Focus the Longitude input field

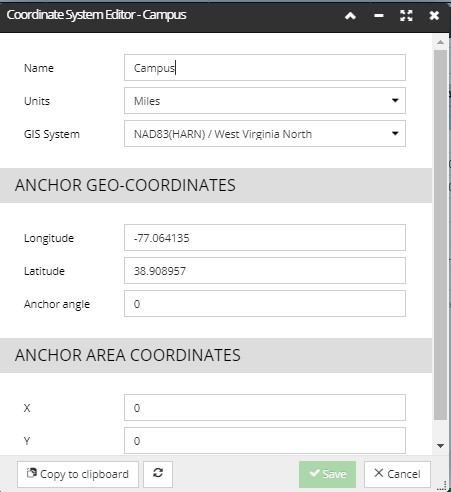[x=265, y=238]
